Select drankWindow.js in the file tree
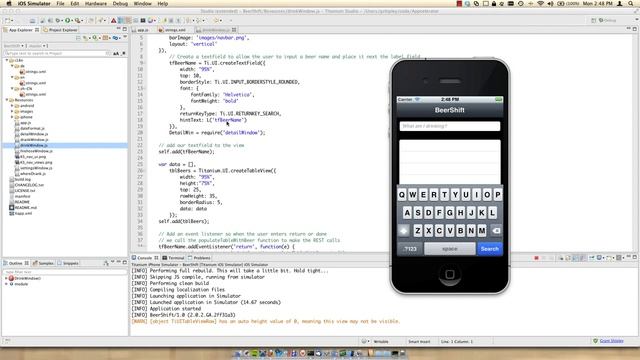Viewport: 640px width, 360px height. [x=34, y=140]
